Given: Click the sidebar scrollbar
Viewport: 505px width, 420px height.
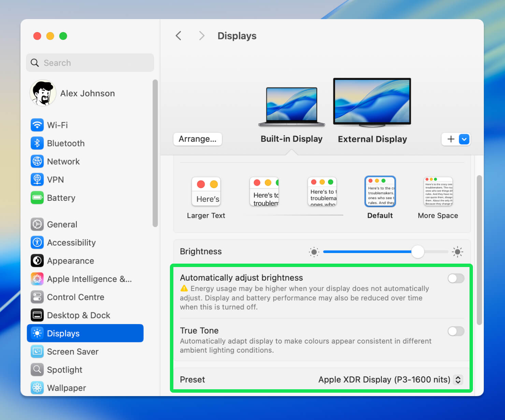Looking at the screenshot, I should pos(155,153).
